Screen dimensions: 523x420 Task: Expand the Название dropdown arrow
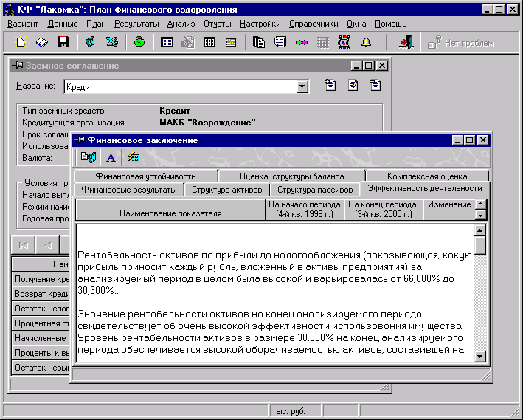pyautogui.click(x=302, y=87)
